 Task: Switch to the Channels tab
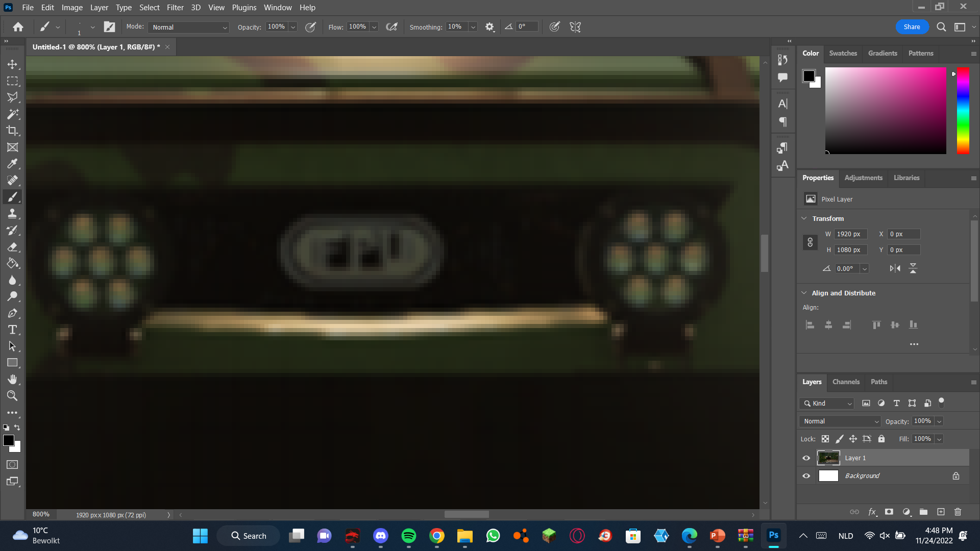pyautogui.click(x=846, y=382)
